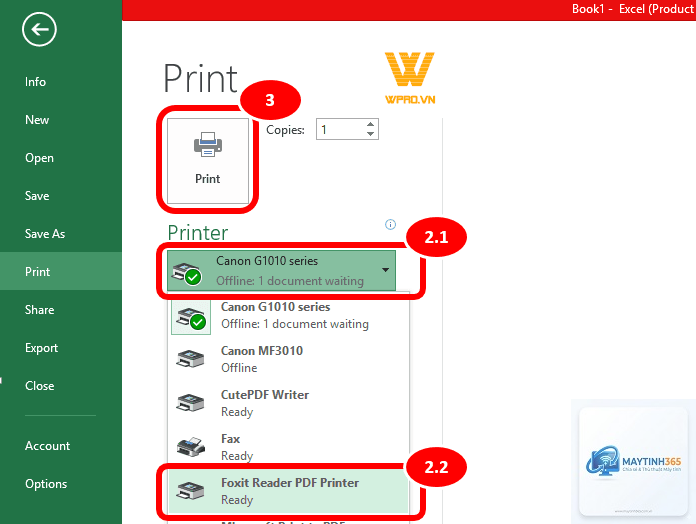This screenshot has height=524, width=696.
Task: Open Excel Options
Action: [46, 484]
